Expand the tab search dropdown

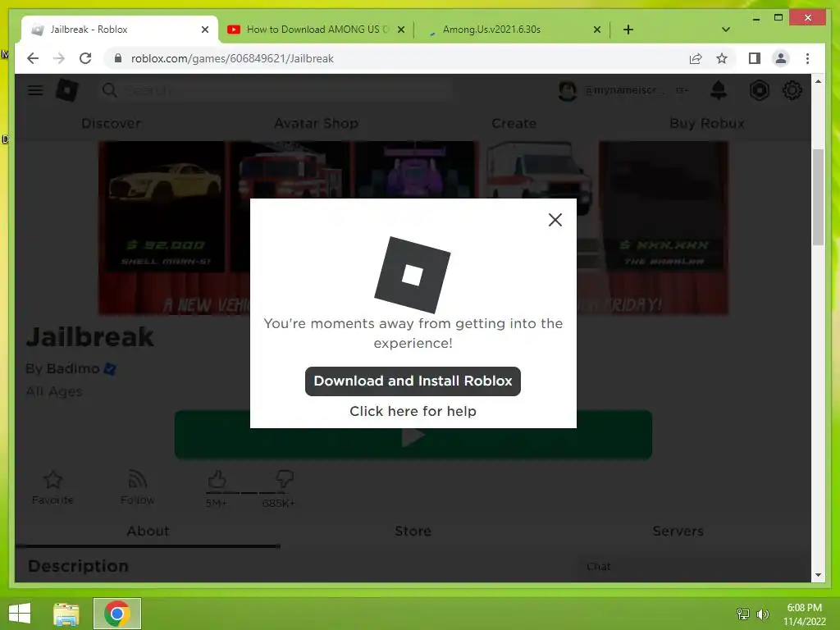[725, 30]
